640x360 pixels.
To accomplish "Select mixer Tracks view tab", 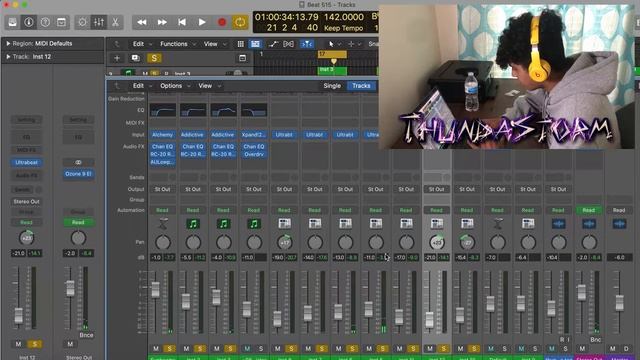I will tap(361, 86).
